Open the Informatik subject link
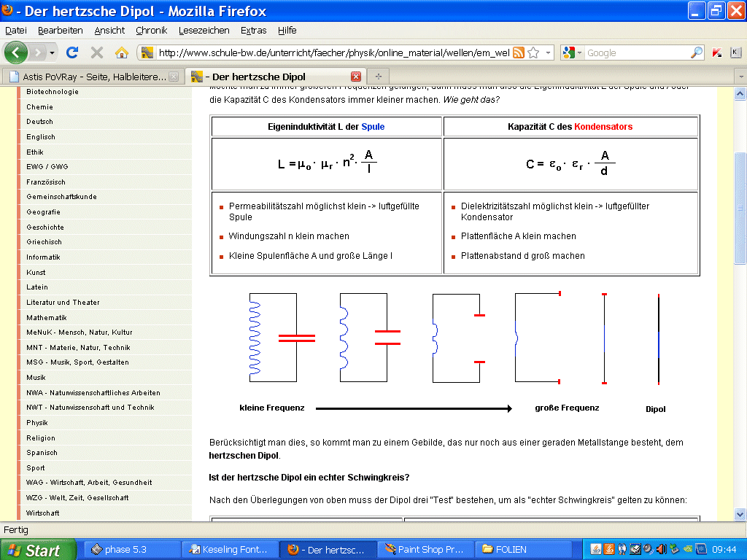This screenshot has height=560, width=747. (x=43, y=257)
